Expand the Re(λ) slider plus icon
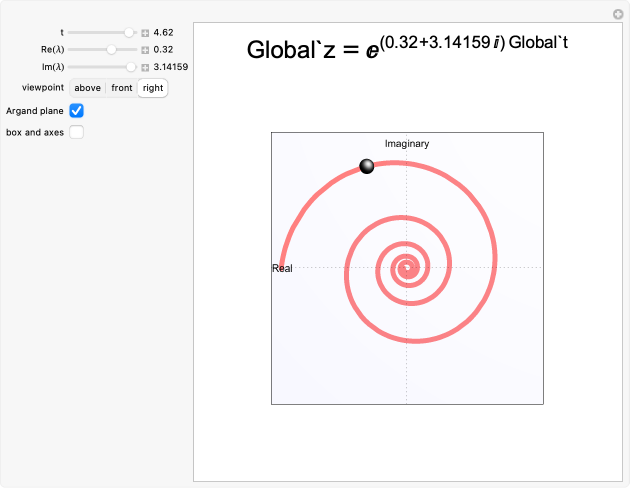 pyautogui.click(x=145, y=49)
